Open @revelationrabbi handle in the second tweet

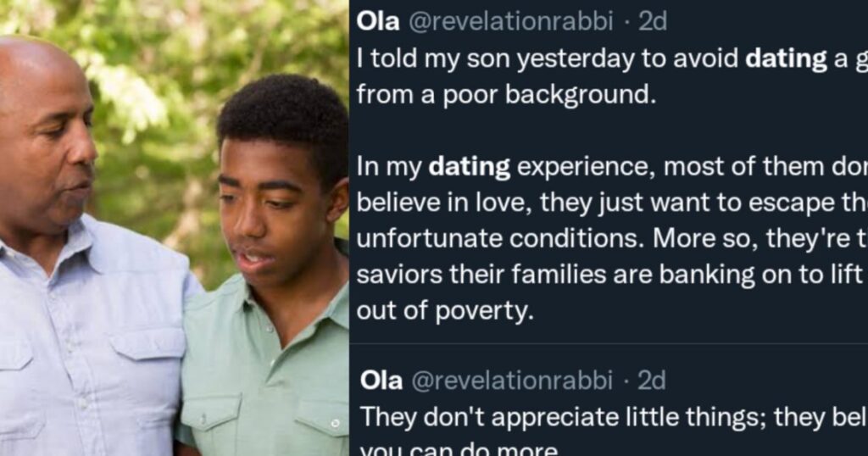pyautogui.click(x=511, y=381)
